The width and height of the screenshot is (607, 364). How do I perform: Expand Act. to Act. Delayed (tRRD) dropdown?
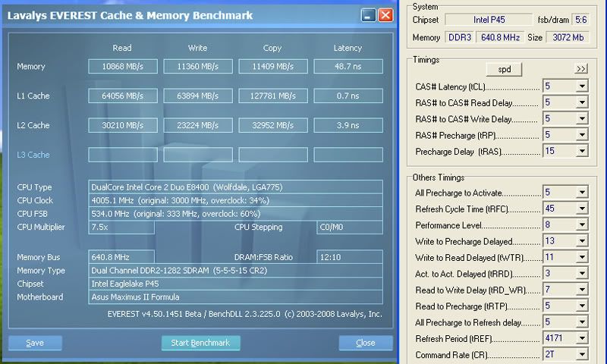[582, 274]
